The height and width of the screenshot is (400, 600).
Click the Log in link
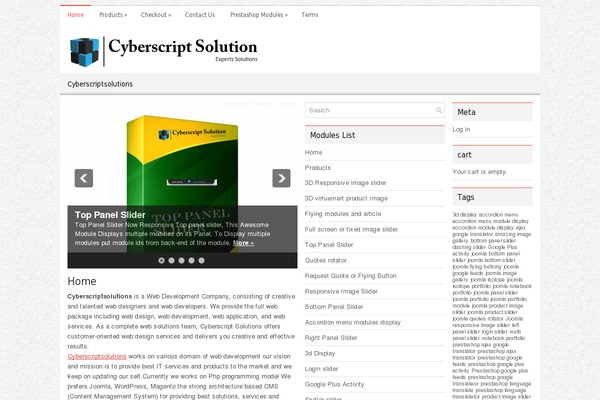coord(461,129)
